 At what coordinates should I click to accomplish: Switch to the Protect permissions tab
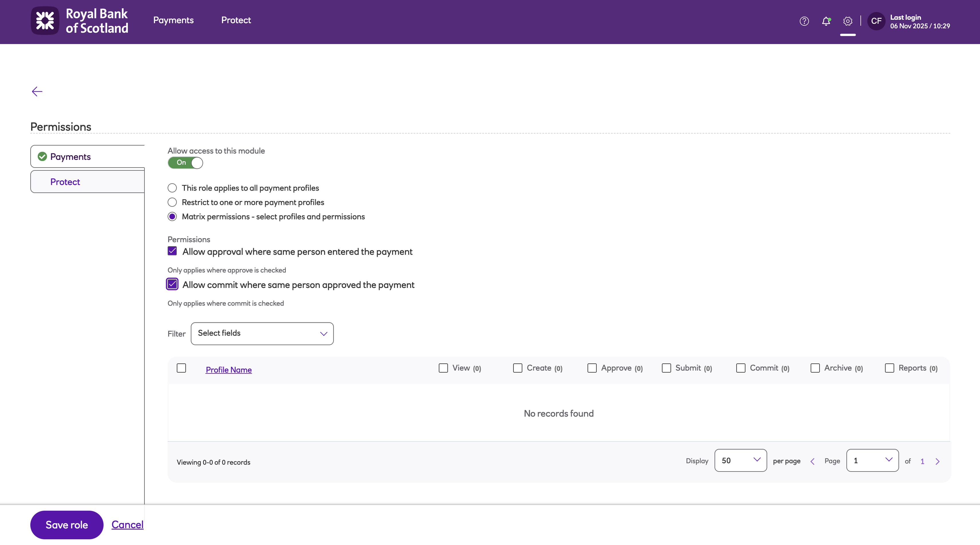tap(65, 182)
